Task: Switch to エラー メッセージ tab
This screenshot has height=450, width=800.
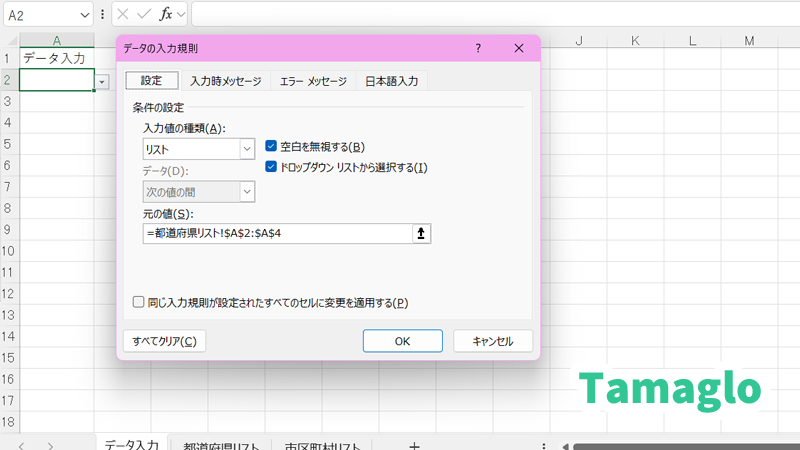Action: tap(312, 81)
